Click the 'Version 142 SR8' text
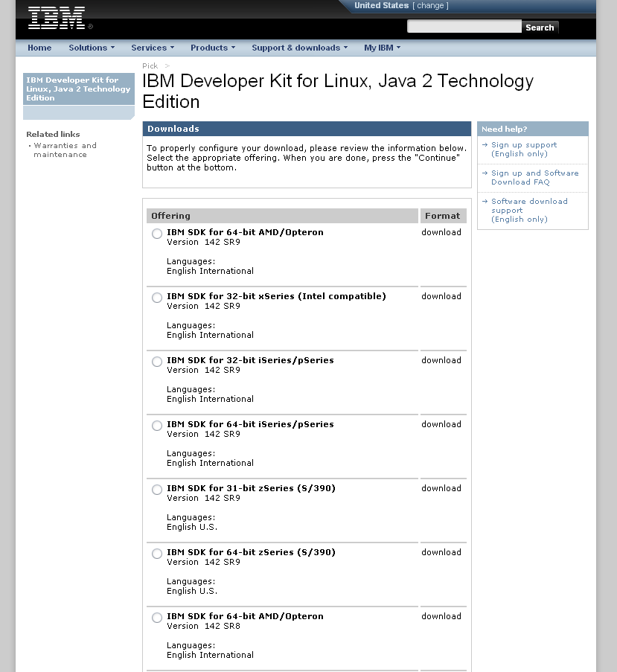 203,626
